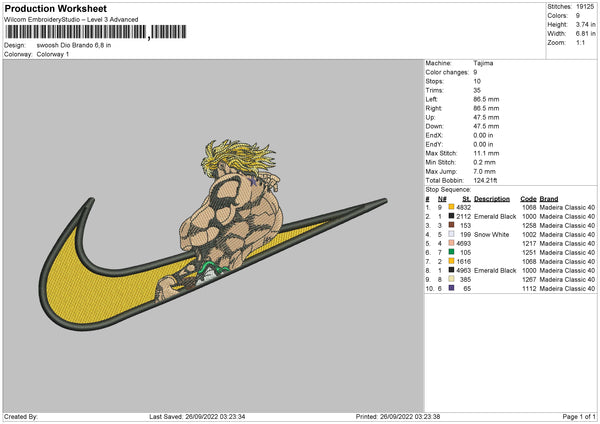Click the 'Stops:' label
Screen dimensions: 600x424
click(x=435, y=81)
